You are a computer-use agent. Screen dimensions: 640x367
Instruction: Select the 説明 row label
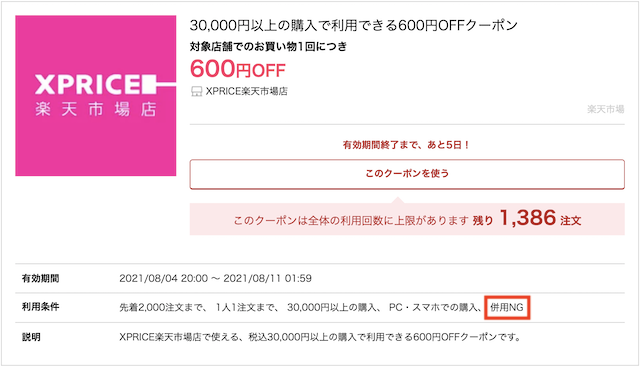tap(31, 337)
